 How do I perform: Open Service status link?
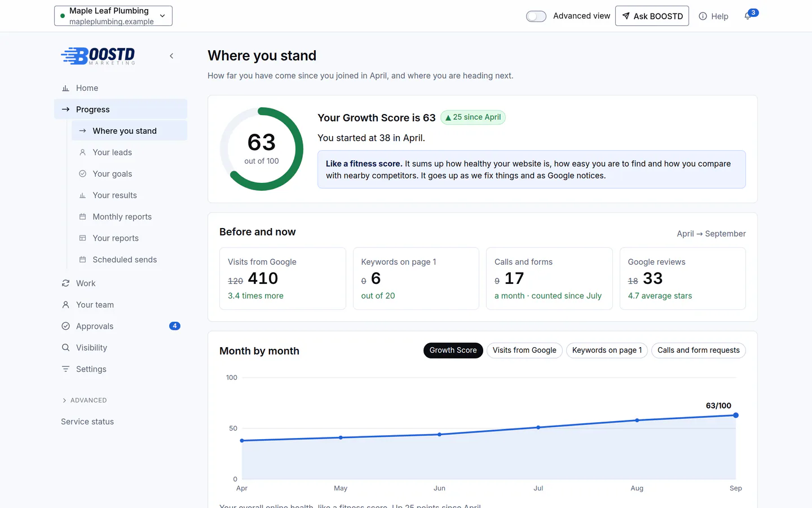tap(87, 422)
